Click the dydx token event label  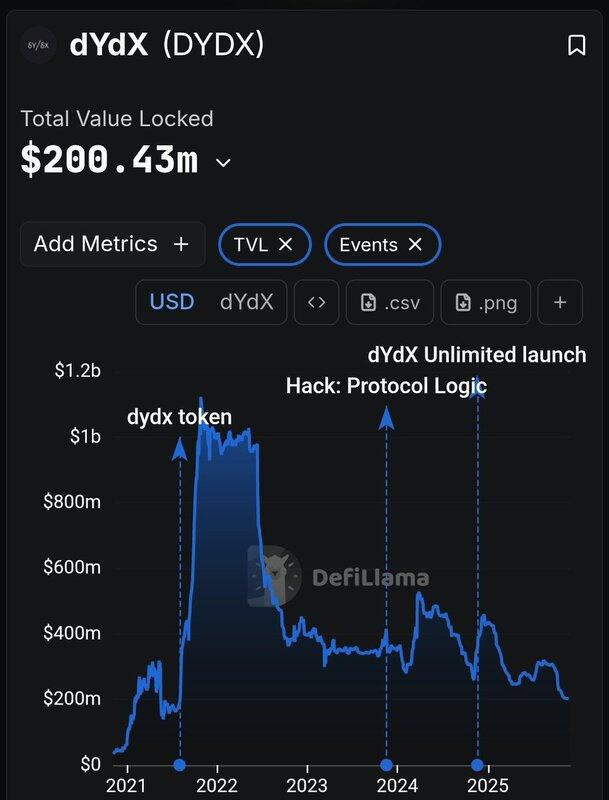[x=179, y=418]
